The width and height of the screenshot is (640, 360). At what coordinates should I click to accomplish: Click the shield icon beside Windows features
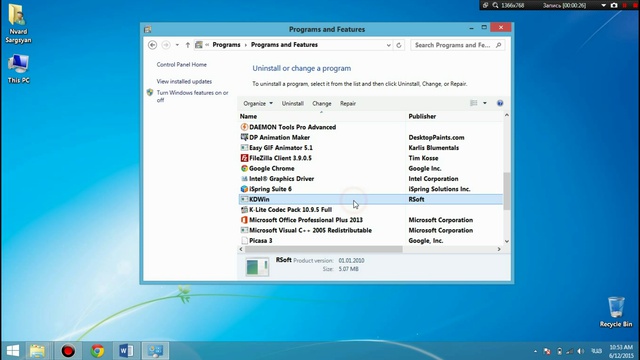(150, 93)
